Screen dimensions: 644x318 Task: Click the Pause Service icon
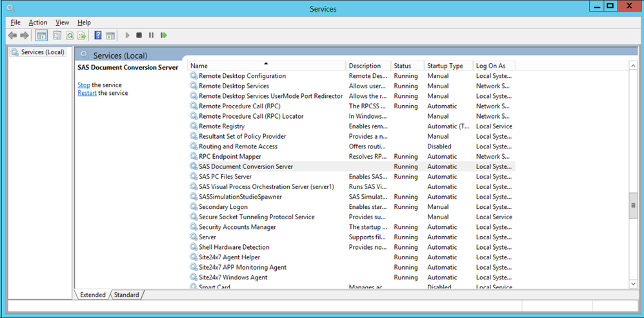tap(151, 35)
